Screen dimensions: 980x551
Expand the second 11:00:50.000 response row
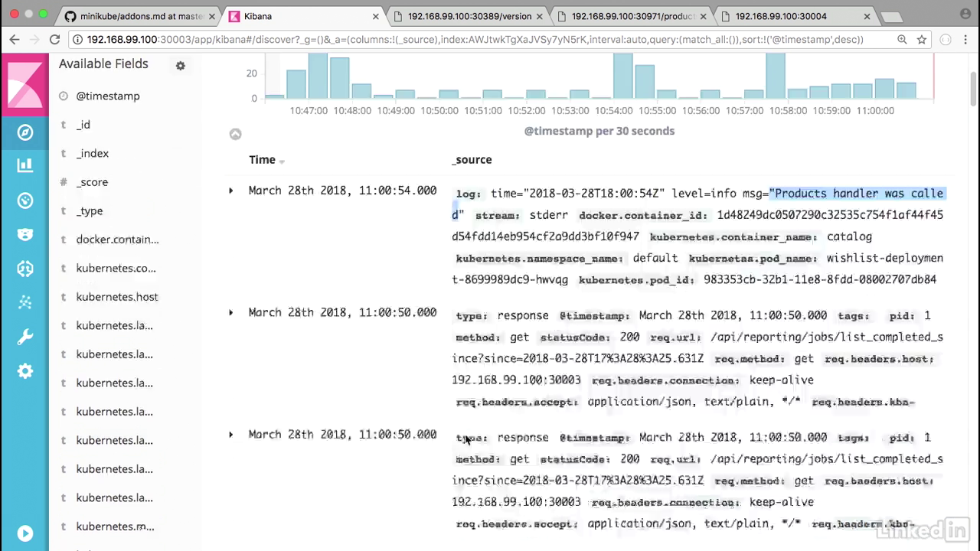[231, 435]
